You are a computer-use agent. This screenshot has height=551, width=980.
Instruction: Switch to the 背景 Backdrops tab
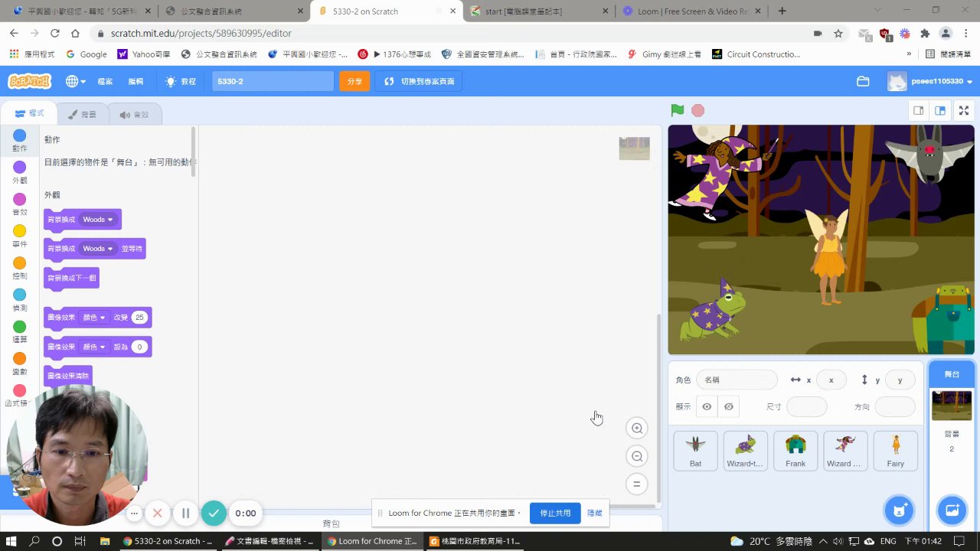[x=82, y=114]
